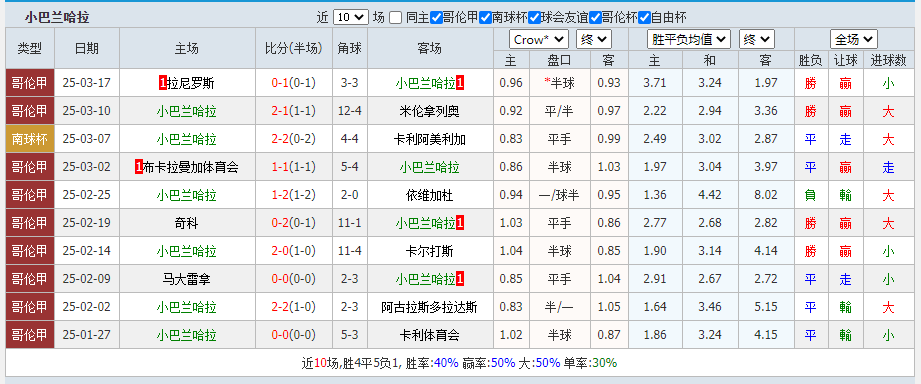The height and width of the screenshot is (384, 921).
Task: Click the 类型 column header
Action: coord(30,48)
